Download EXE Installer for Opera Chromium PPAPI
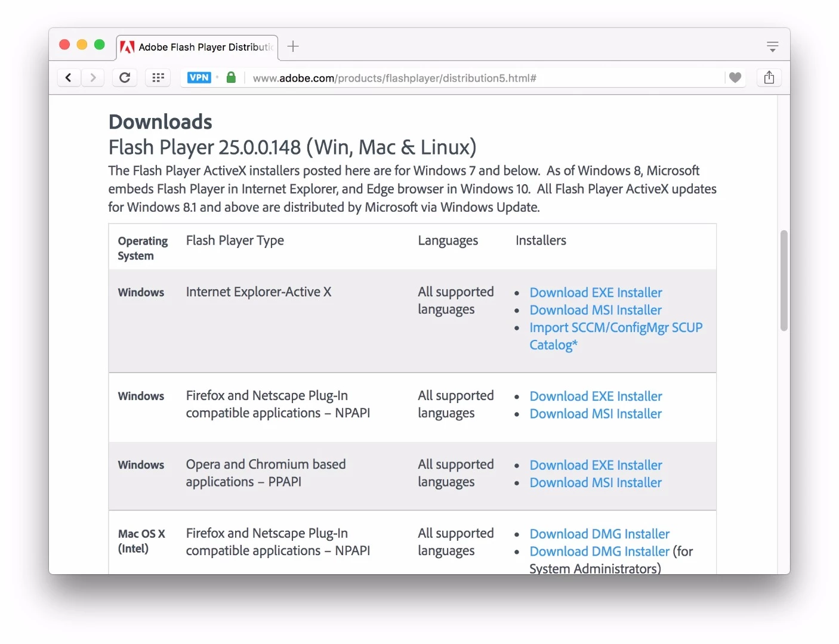Viewport: 839px width, 644px height. point(596,465)
